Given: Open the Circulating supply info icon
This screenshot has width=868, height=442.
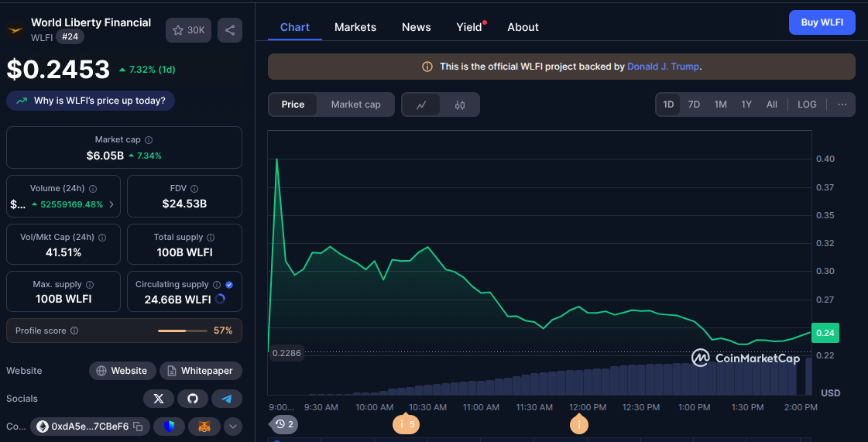Looking at the screenshot, I should 217,285.
